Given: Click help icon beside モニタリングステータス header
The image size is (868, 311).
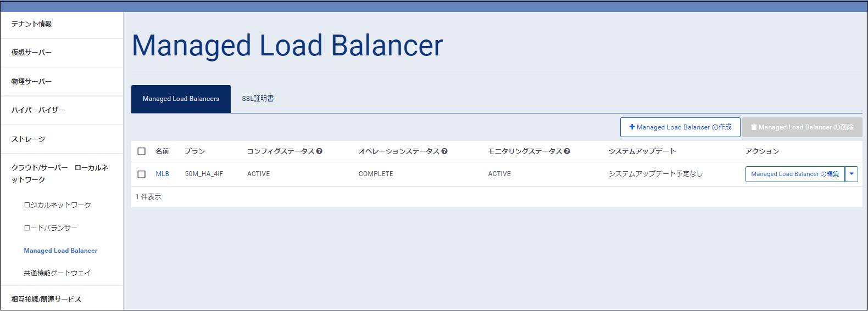Looking at the screenshot, I should (567, 151).
